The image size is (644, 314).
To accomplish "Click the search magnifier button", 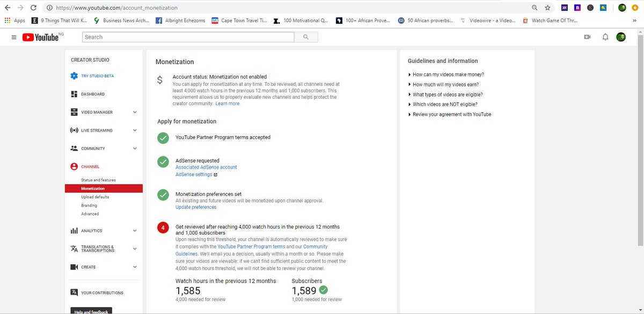I will pos(306,37).
